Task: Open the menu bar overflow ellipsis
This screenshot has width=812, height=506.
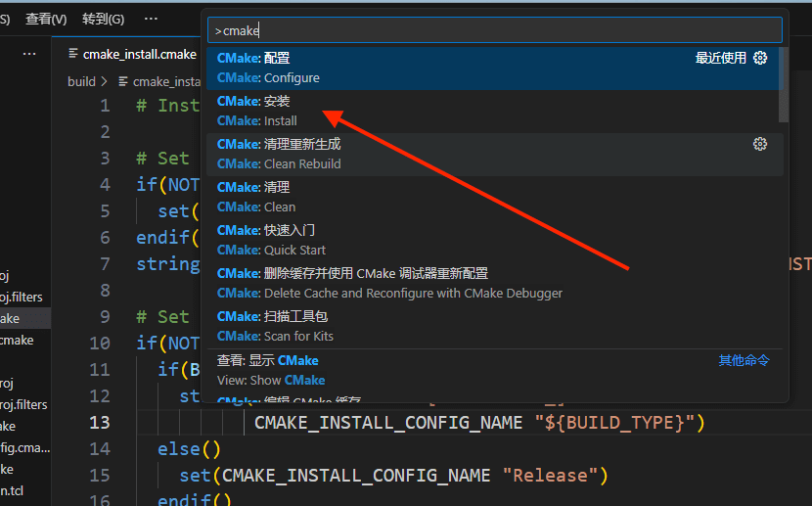Action: point(150,19)
